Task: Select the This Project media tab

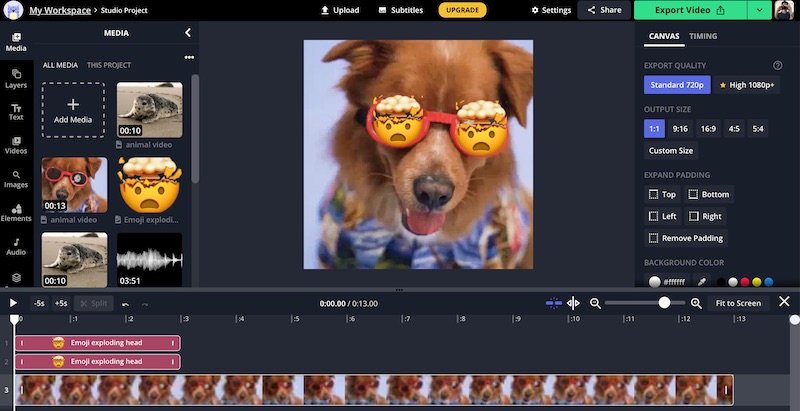Action: 108,65
